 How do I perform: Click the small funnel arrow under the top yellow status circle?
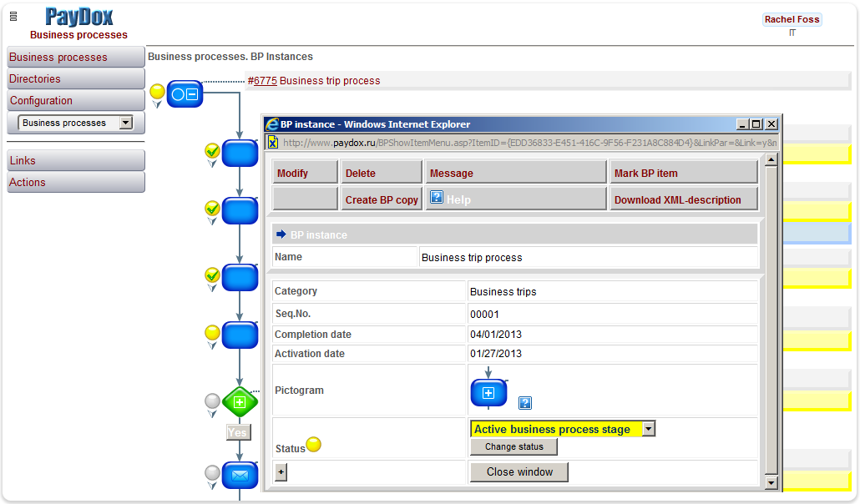158,104
